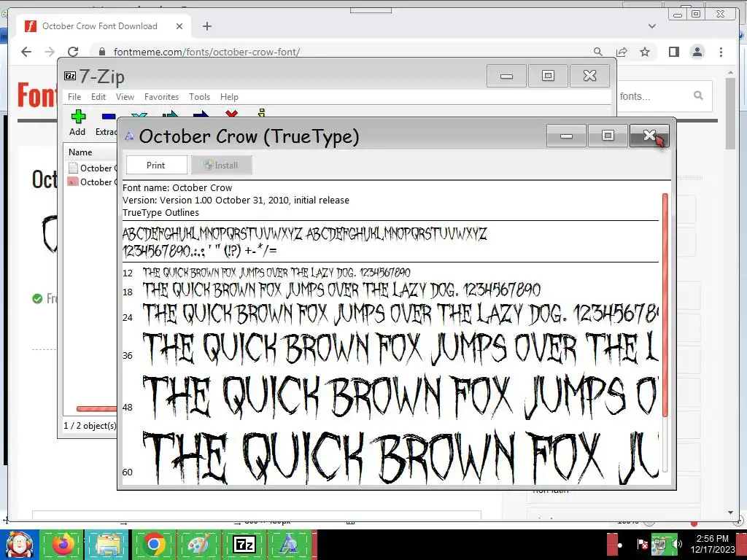The image size is (747, 560).
Task: Open Chrome from the taskbar
Action: coord(153,544)
